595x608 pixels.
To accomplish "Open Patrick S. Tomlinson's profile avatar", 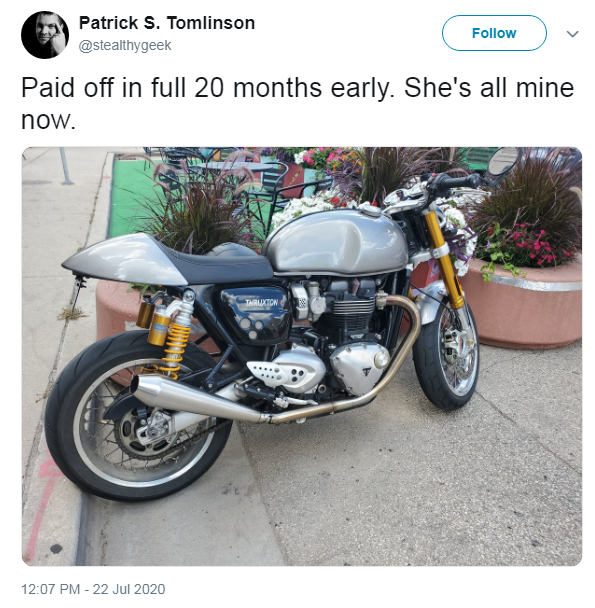I will (45, 35).
